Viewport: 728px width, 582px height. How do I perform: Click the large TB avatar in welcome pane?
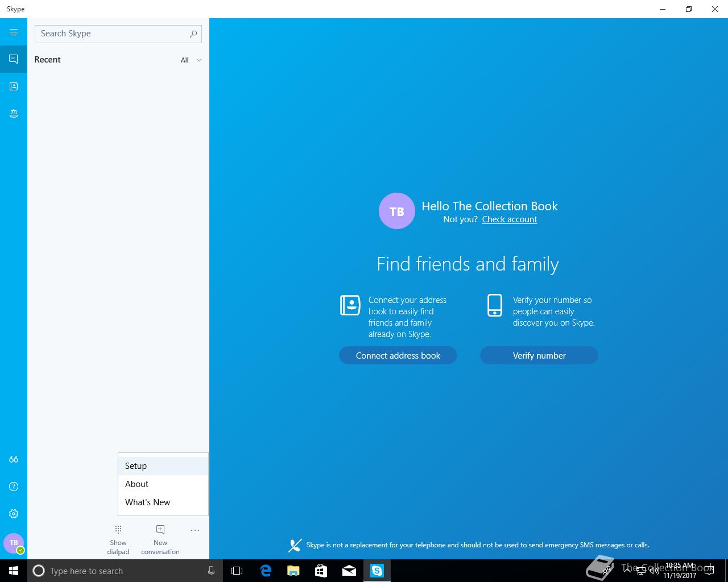(x=397, y=211)
